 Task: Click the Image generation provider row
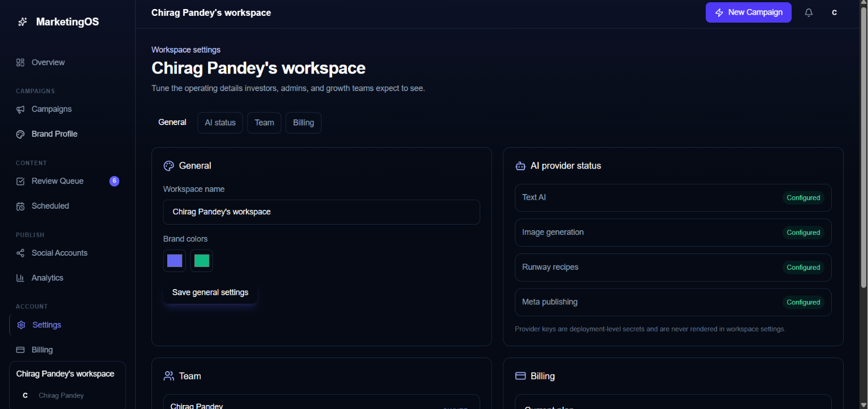673,233
